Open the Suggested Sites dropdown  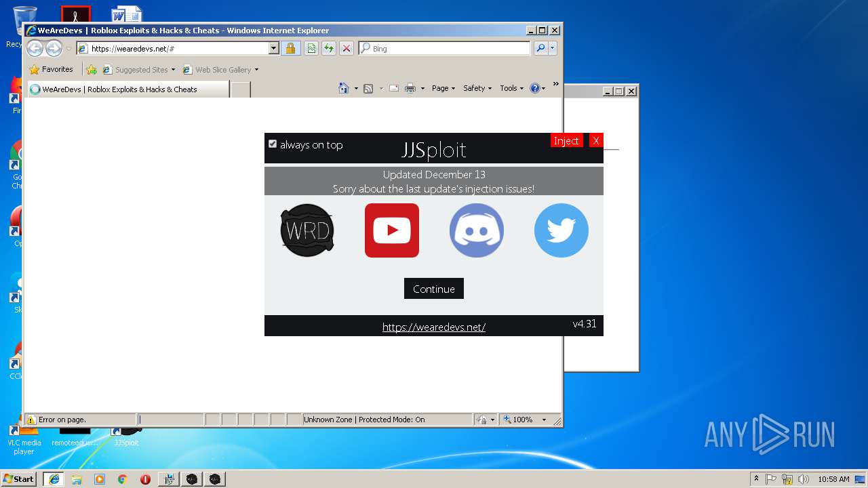click(x=139, y=70)
